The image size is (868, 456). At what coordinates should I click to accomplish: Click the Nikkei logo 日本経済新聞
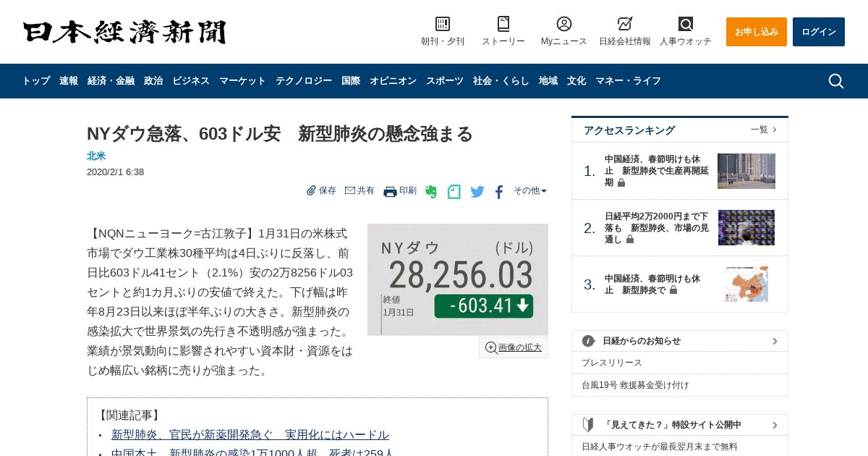[124, 32]
